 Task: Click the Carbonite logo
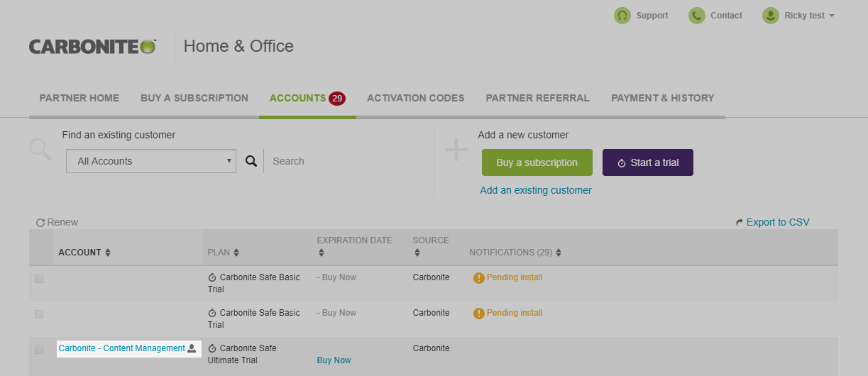click(92, 47)
